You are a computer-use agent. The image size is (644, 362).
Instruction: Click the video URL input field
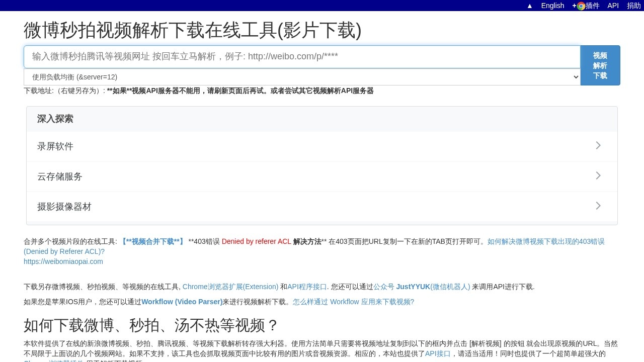coord(302,56)
